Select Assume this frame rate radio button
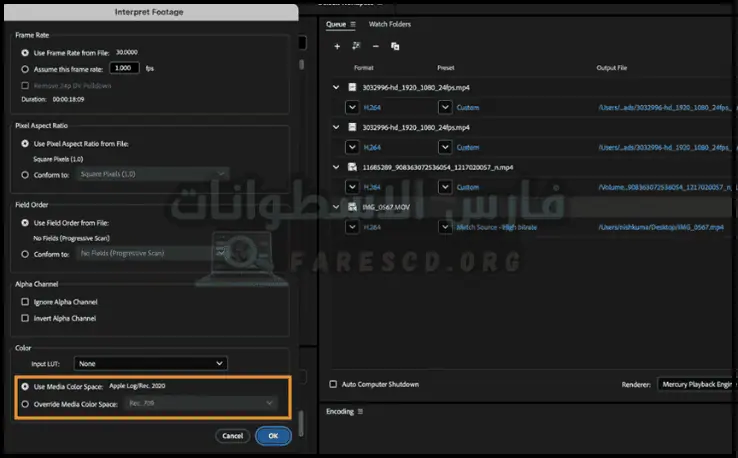The width and height of the screenshot is (738, 458). pos(25,69)
